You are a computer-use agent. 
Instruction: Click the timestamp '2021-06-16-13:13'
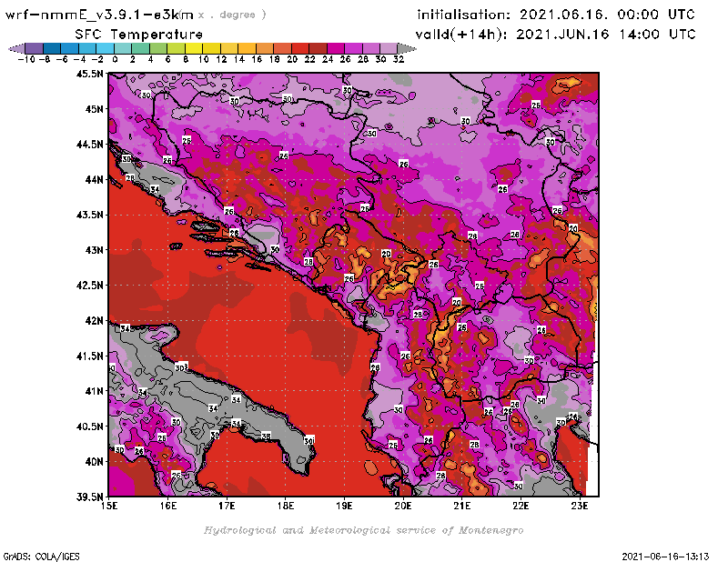665,557
